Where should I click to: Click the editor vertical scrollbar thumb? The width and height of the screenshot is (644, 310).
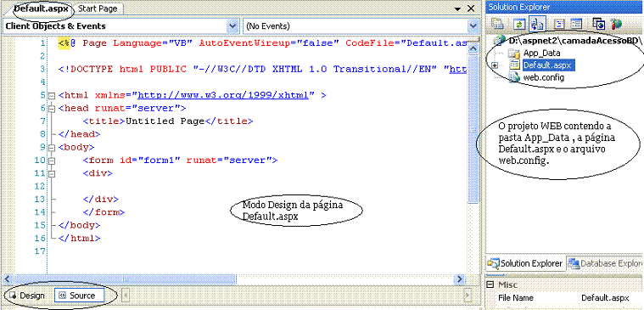pos(473,129)
